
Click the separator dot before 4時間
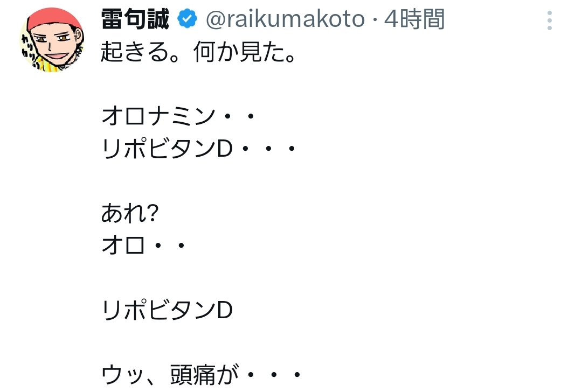(375, 21)
